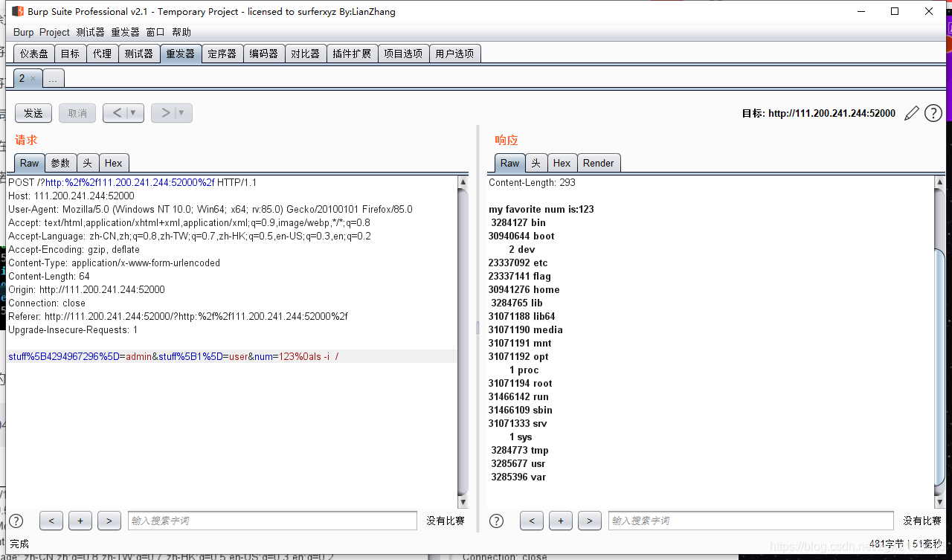Switch to the 对比器 tab
The width and height of the screenshot is (952, 560).
(x=305, y=54)
